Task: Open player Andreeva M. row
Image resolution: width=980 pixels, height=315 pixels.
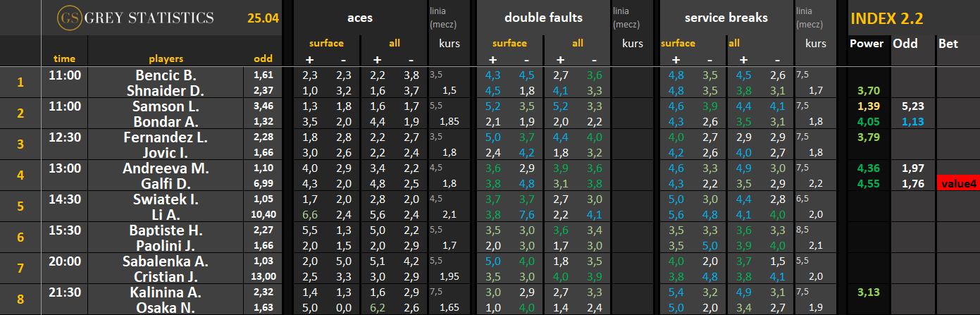Action: (166, 168)
